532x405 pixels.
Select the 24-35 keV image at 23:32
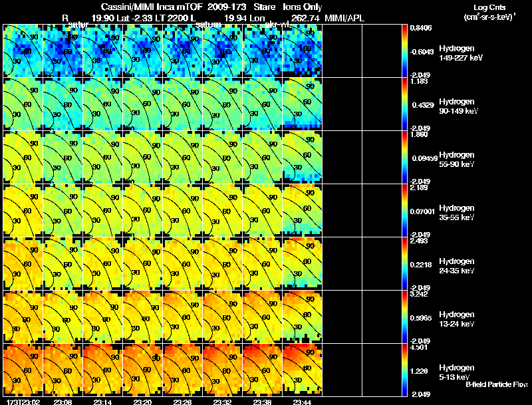click(x=222, y=264)
